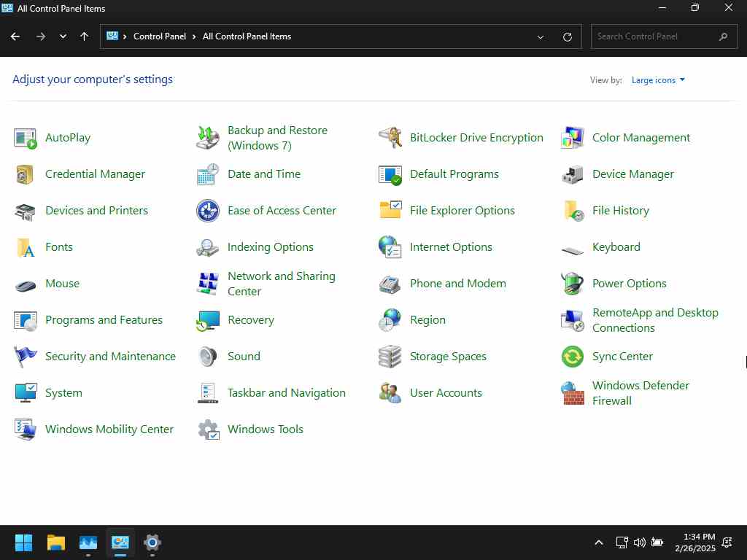Viewport: 747px width, 560px height.
Task: Open the Power Options battery icon
Action: tap(572, 284)
